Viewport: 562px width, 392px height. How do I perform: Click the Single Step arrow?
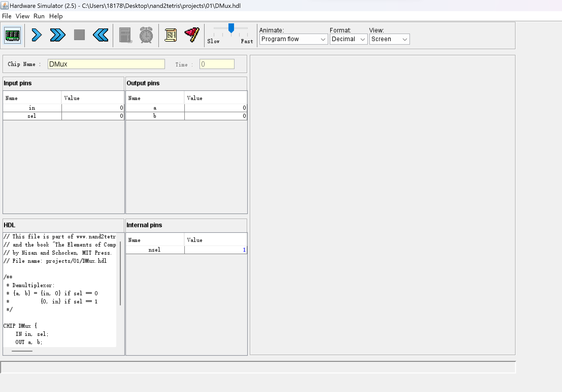[x=37, y=35]
